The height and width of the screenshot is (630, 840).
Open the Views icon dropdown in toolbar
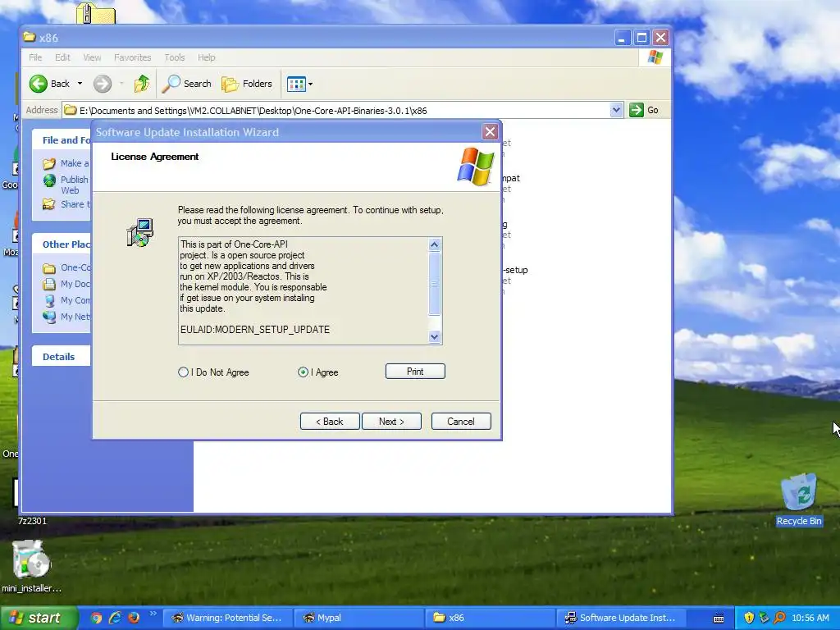coord(299,84)
